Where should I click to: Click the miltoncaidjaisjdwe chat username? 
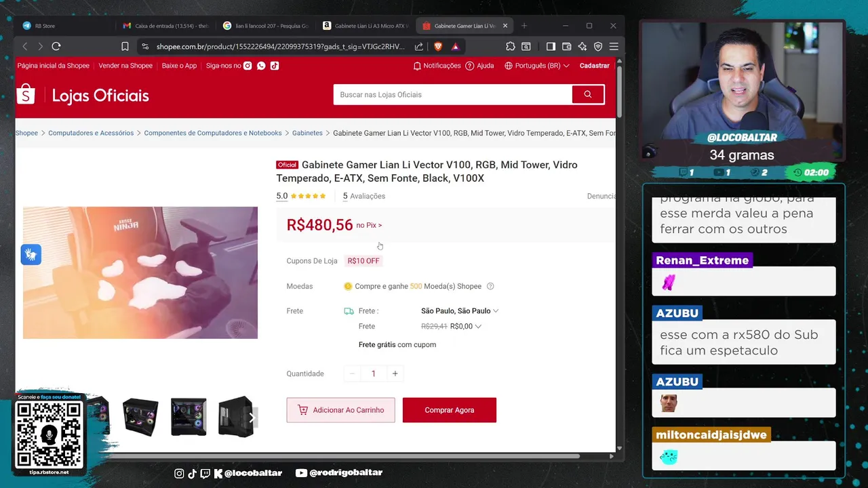point(711,435)
